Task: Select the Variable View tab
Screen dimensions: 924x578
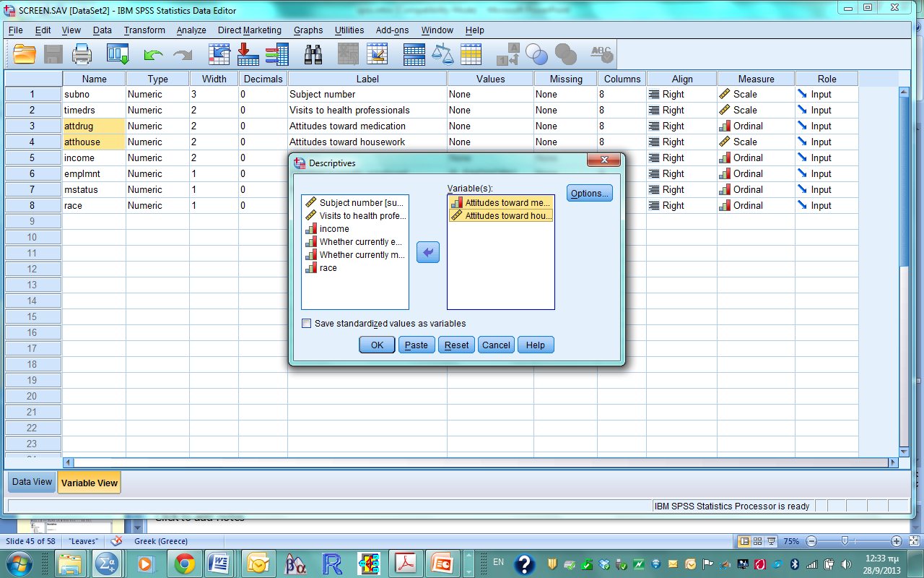Action: point(90,483)
